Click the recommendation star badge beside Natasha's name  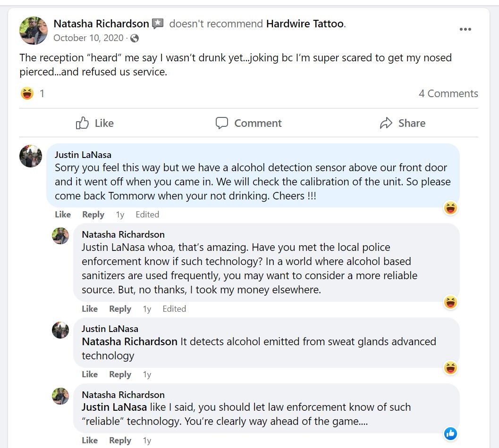pyautogui.click(x=158, y=24)
